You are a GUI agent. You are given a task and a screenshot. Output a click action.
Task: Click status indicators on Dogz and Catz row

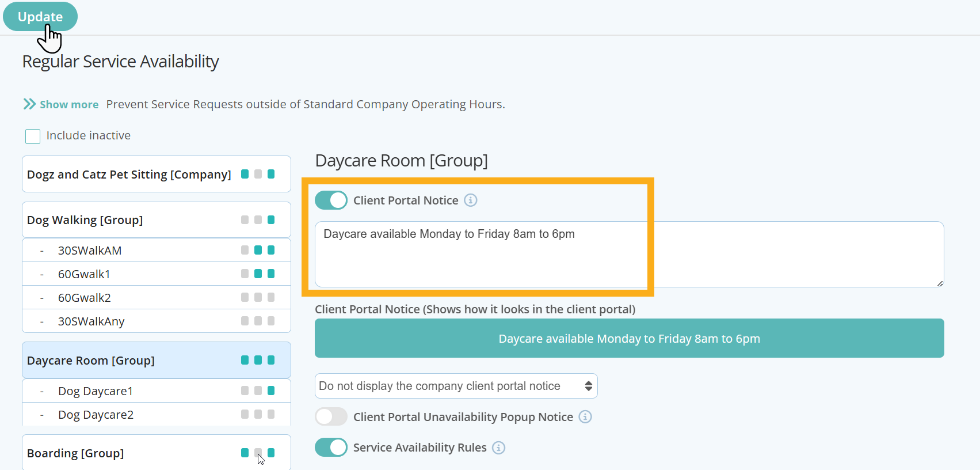(x=258, y=174)
